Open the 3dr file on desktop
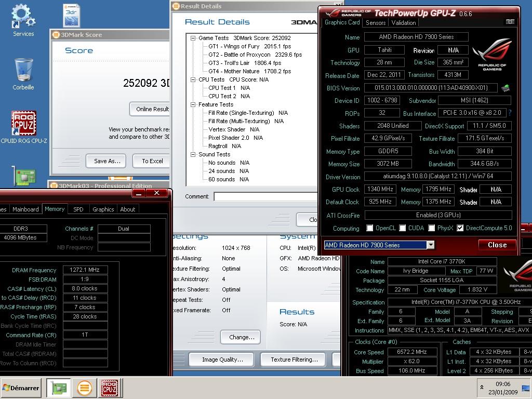 71,15
